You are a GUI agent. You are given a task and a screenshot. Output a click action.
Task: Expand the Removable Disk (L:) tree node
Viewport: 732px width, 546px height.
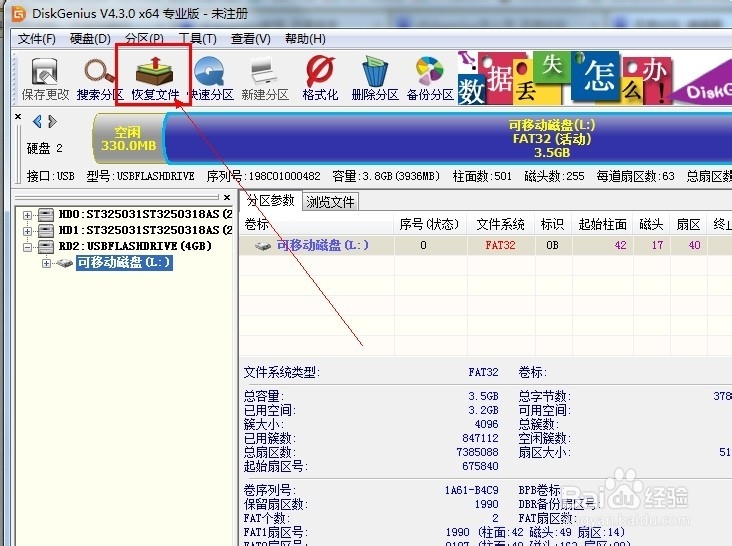tap(46, 263)
